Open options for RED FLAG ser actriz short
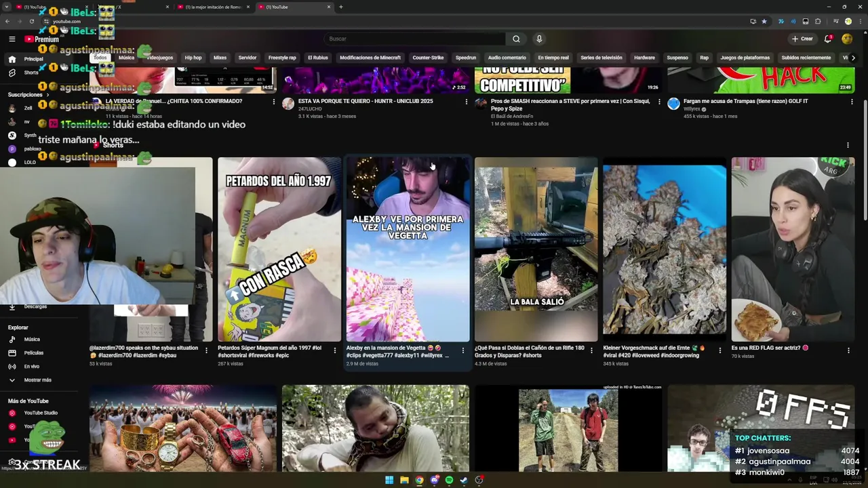The height and width of the screenshot is (488, 868). (x=848, y=350)
